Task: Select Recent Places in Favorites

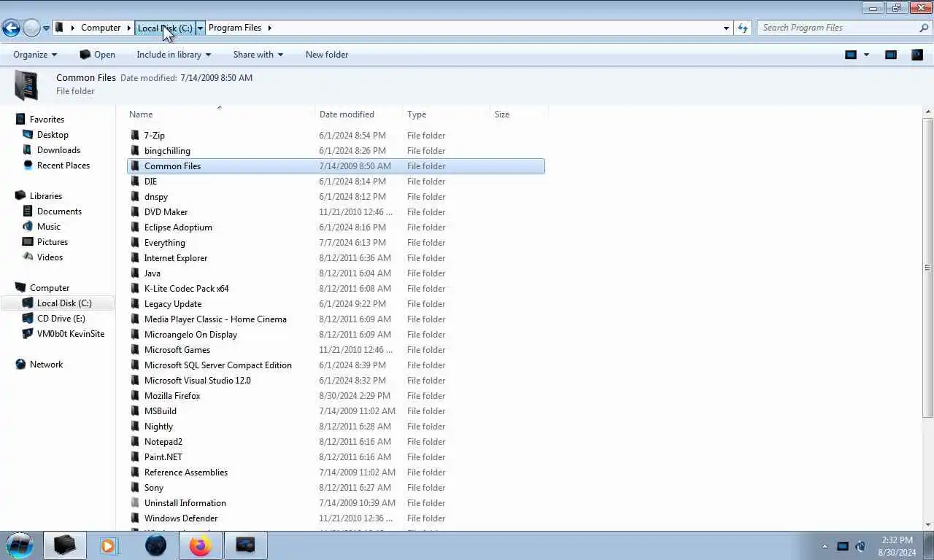Action: click(x=63, y=166)
